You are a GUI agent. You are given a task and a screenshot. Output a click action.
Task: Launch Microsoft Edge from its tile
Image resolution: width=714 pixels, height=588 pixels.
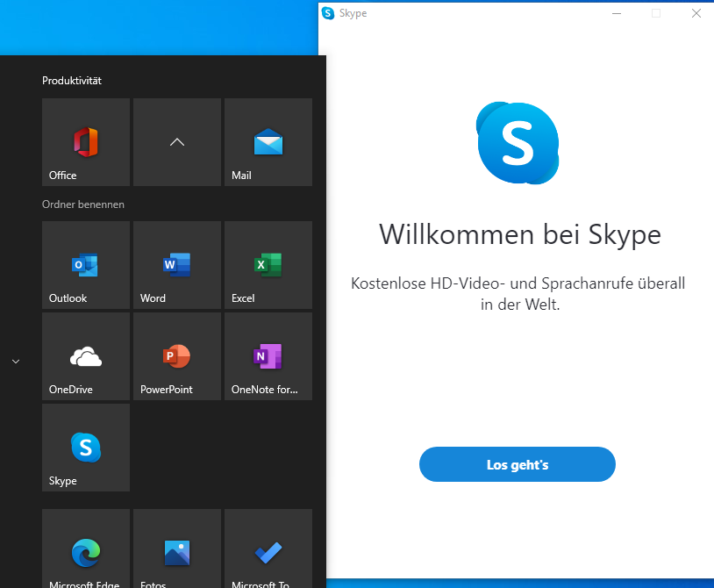[x=86, y=549]
